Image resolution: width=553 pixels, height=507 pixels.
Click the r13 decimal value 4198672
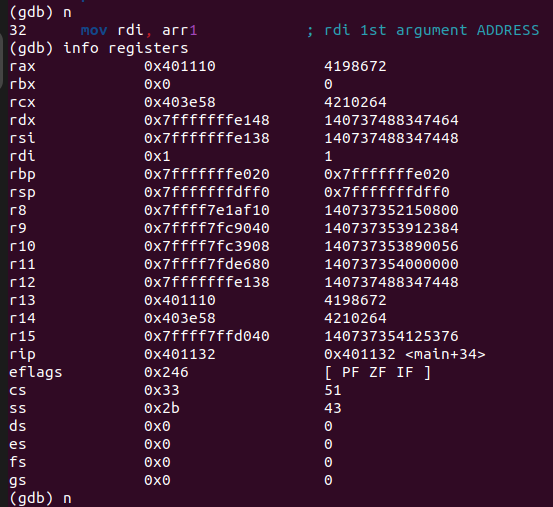click(x=355, y=300)
